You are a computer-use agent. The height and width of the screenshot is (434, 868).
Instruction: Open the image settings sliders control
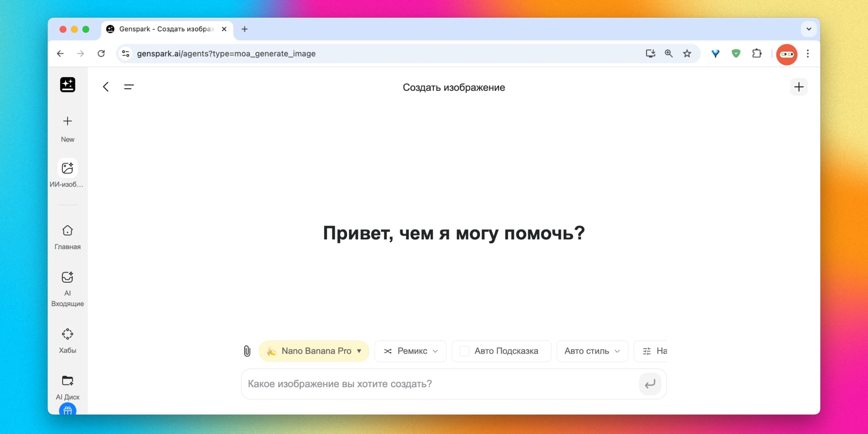point(646,351)
